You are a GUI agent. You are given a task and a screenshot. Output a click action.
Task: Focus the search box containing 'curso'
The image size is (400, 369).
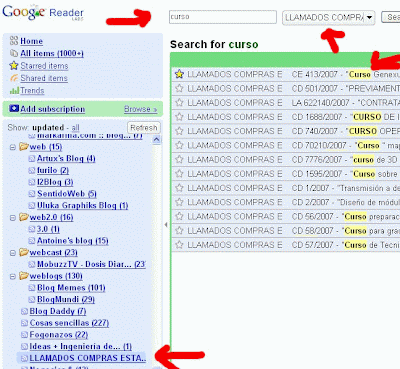tap(223, 17)
